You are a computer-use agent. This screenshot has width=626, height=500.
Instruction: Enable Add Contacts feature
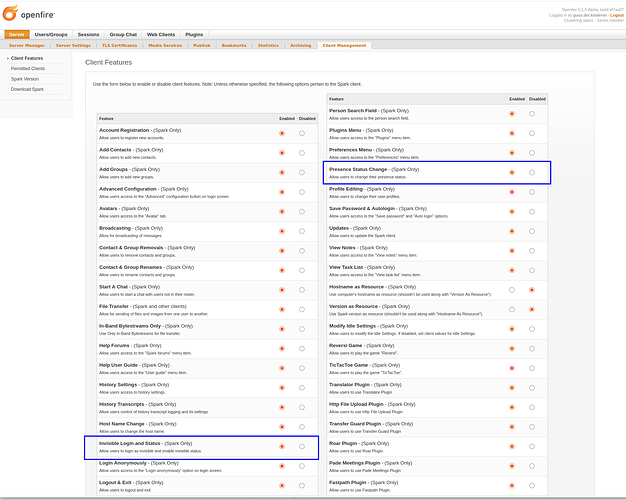(x=282, y=153)
